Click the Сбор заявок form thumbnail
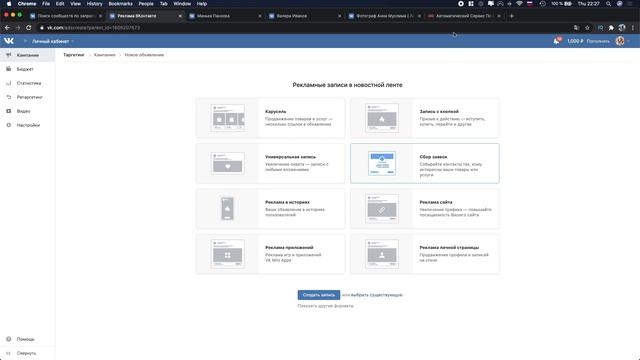The height and width of the screenshot is (360, 640). click(382, 163)
